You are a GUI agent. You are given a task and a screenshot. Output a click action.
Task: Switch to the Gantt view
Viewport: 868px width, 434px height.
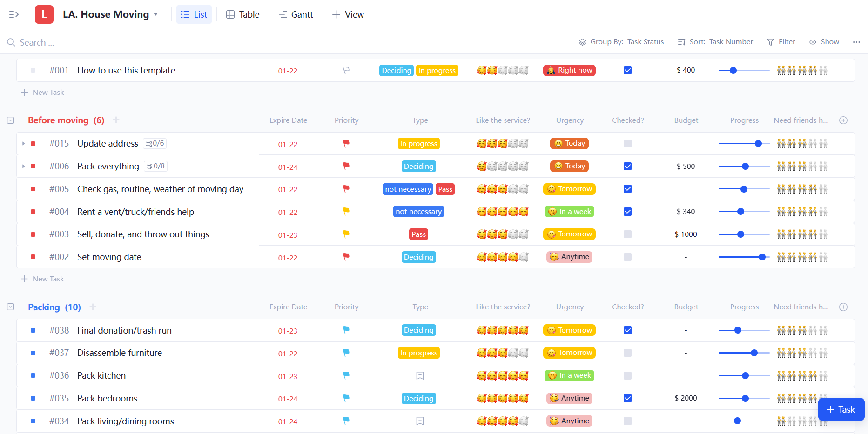click(x=296, y=14)
